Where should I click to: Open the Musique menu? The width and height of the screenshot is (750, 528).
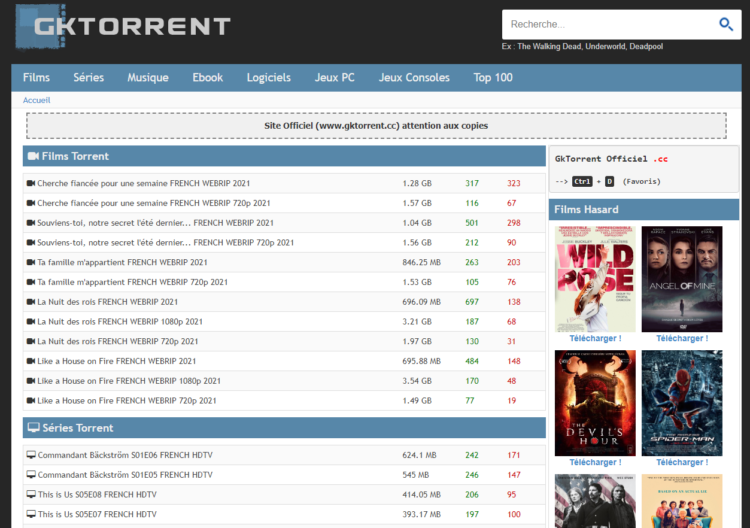pos(148,77)
